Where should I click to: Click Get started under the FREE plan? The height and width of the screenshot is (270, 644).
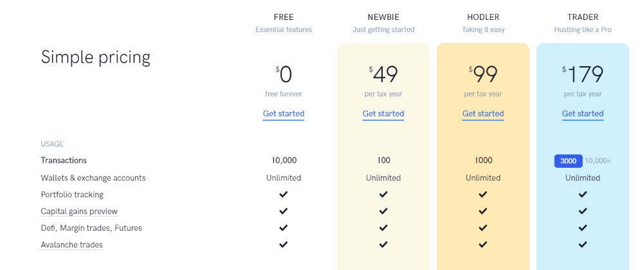(283, 114)
